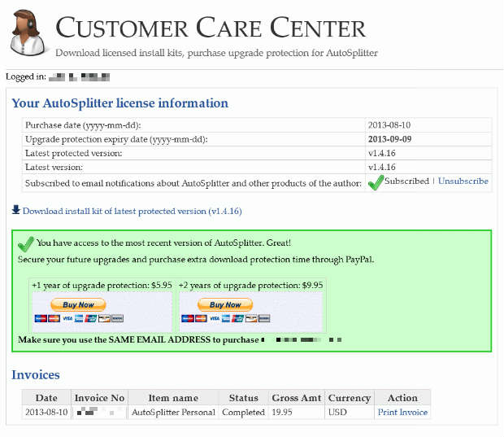The height and width of the screenshot is (437, 504).
Task: Unsubscribe from email notifications
Action: 463,181
